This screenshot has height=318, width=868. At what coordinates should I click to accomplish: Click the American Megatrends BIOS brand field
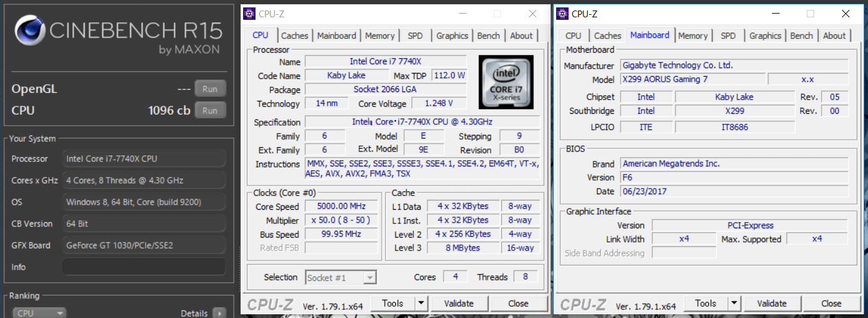(x=734, y=164)
